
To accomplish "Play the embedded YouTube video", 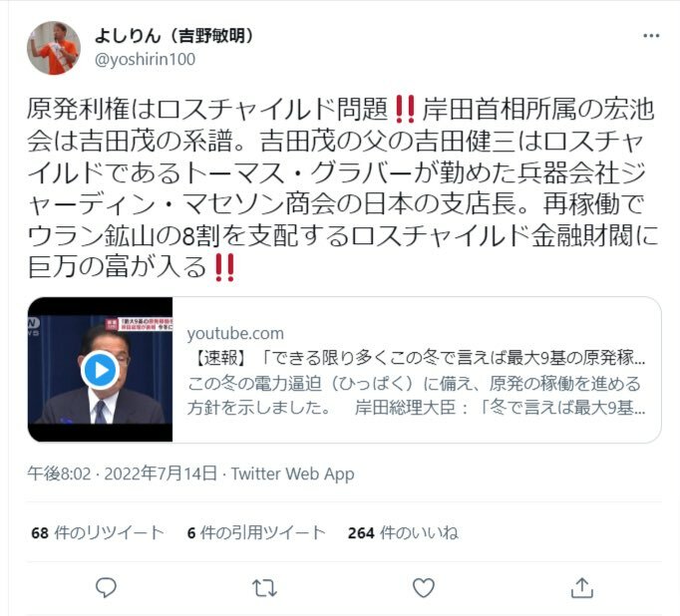I will (x=100, y=370).
